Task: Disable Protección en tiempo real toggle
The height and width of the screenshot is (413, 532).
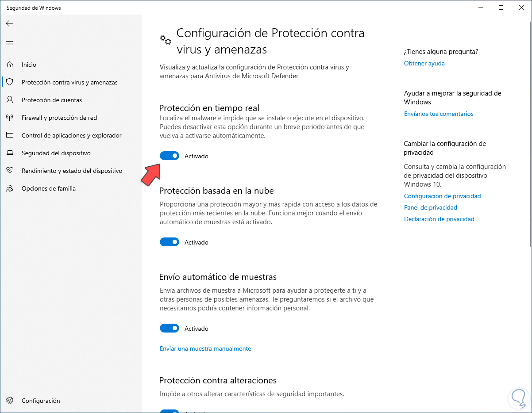Action: click(x=170, y=156)
